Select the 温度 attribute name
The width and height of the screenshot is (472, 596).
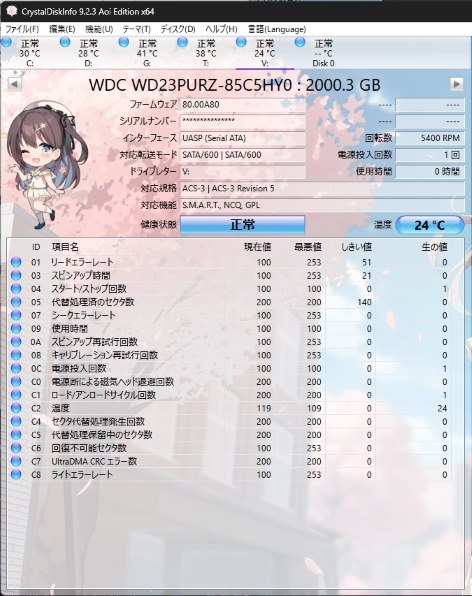click(x=60, y=408)
